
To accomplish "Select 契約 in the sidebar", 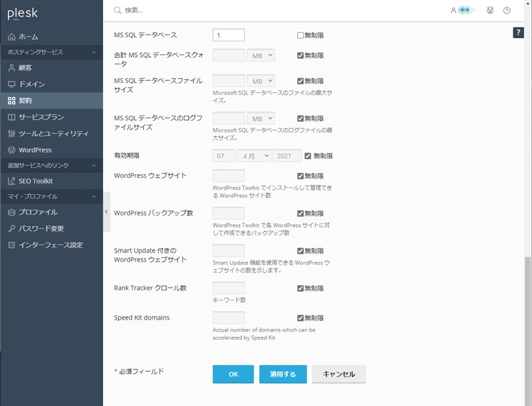I will click(x=52, y=100).
